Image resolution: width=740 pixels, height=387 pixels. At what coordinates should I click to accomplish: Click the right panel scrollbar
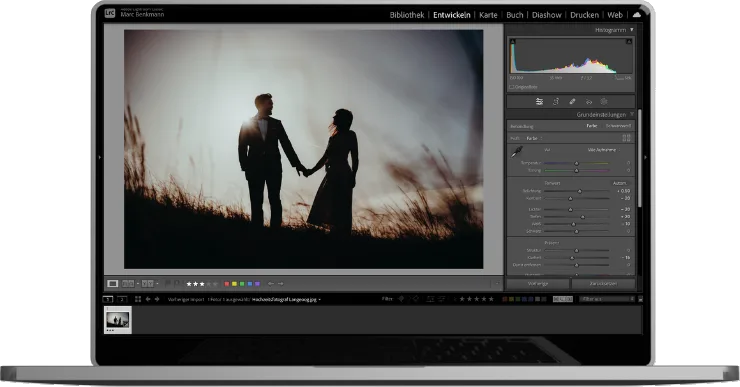coord(639,159)
